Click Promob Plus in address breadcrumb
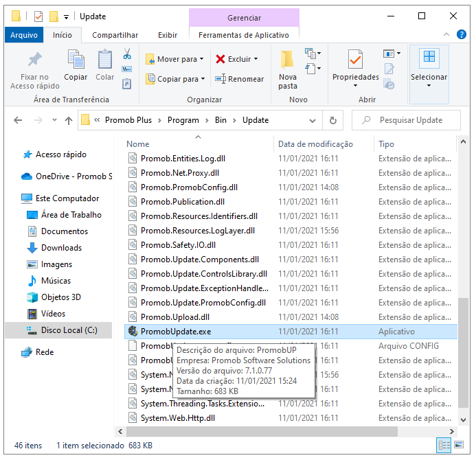 click(x=128, y=120)
